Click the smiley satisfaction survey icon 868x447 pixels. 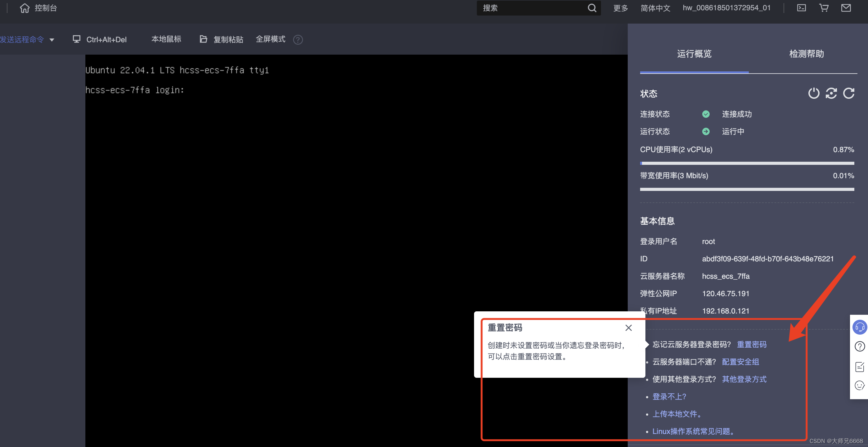pos(860,385)
